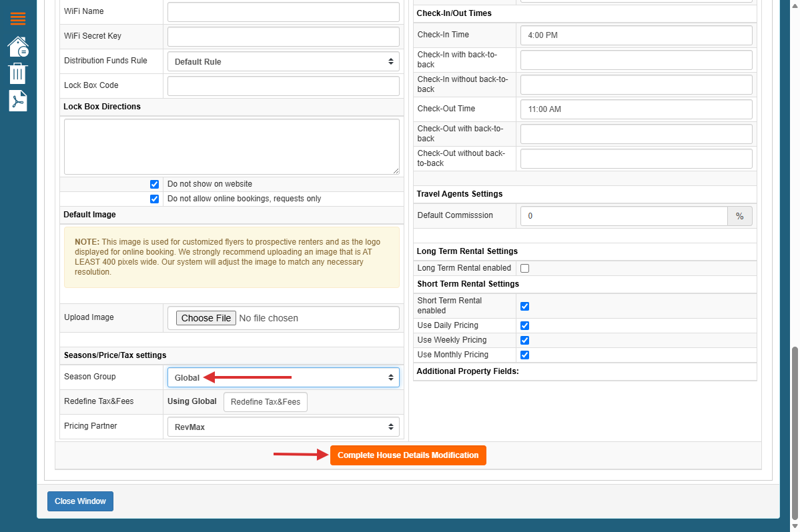Toggle Use Weekly Pricing checkbox
The height and width of the screenshot is (532, 800).
[x=524, y=341]
